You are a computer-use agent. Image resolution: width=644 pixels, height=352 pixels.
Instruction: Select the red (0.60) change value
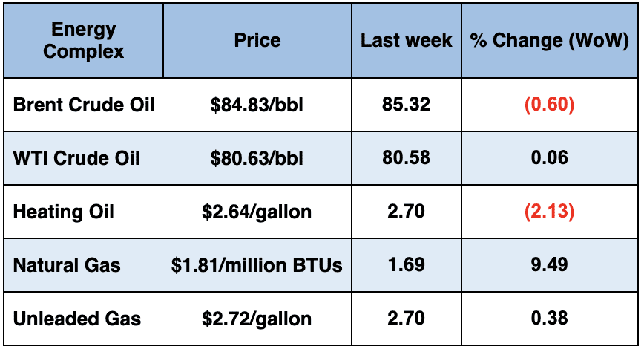point(549,105)
